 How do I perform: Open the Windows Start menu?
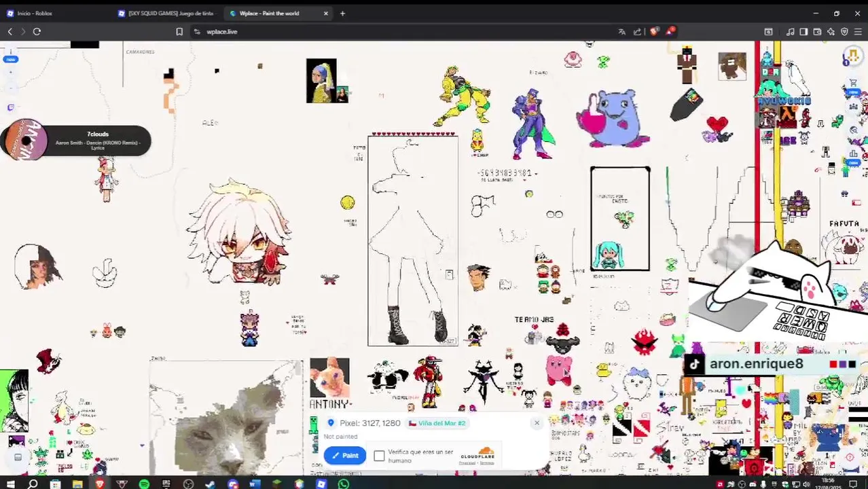click(x=10, y=484)
